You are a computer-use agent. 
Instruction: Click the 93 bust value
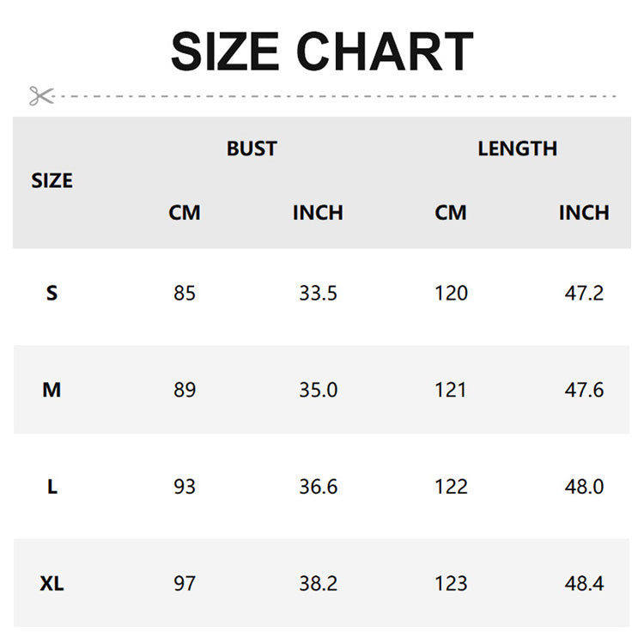pyautogui.click(x=184, y=487)
